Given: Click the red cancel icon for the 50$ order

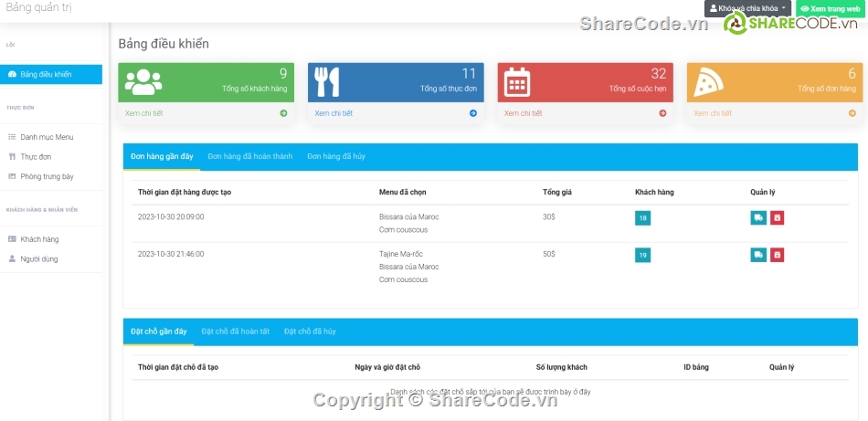Looking at the screenshot, I should pyautogui.click(x=777, y=255).
